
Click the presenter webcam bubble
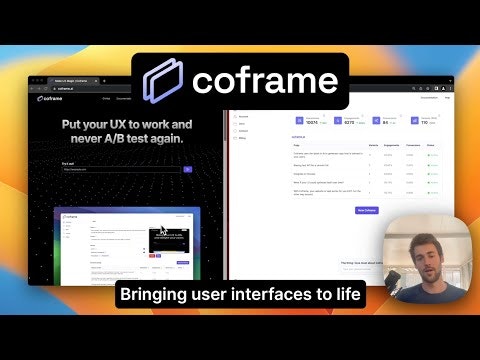coord(428,260)
